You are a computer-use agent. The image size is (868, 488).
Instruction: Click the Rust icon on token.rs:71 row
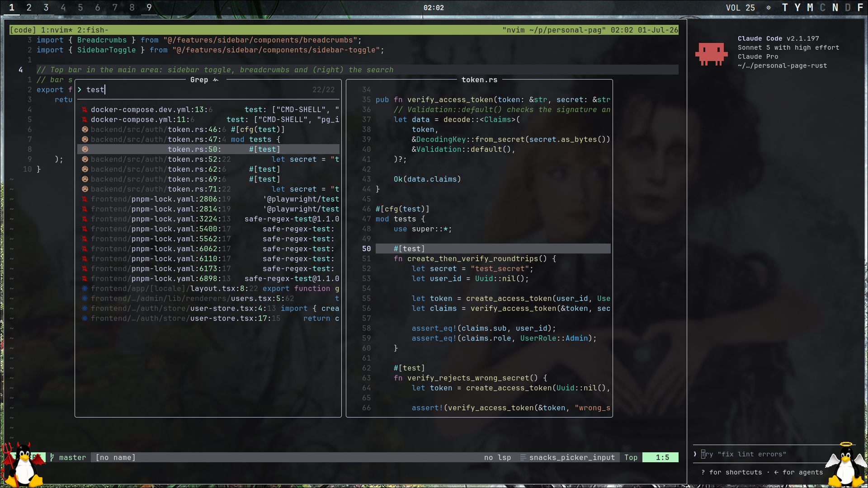click(x=85, y=189)
